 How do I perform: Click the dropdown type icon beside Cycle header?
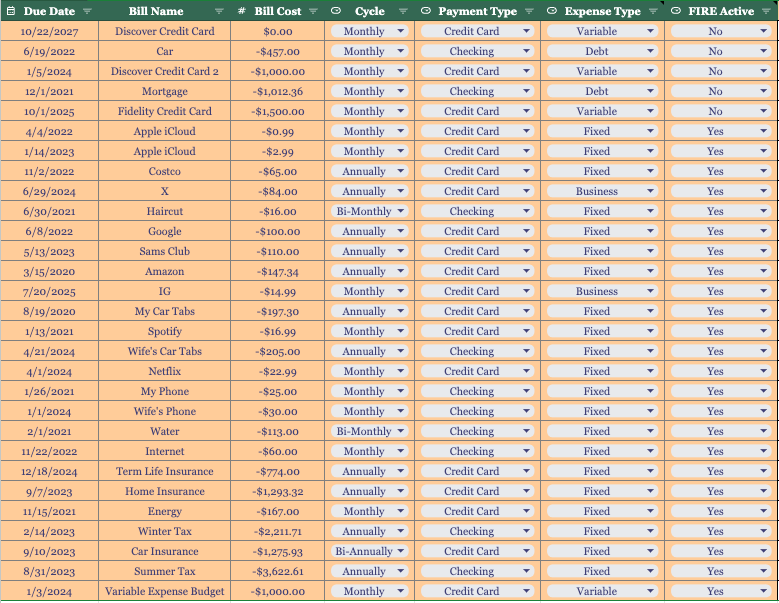click(336, 11)
